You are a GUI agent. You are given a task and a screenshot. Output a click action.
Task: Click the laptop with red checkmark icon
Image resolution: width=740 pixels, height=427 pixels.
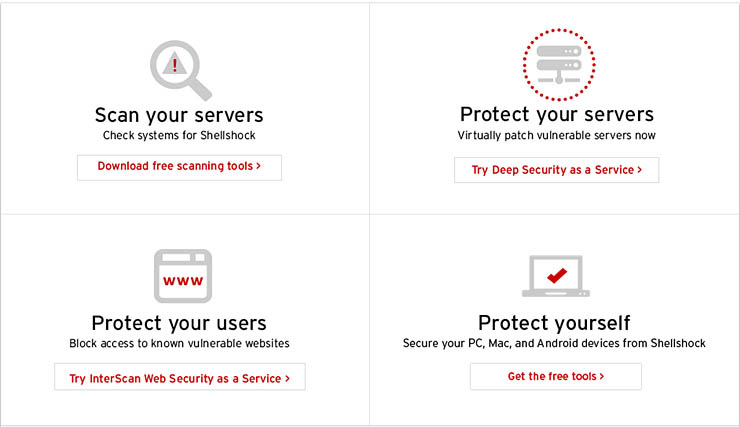click(556, 276)
